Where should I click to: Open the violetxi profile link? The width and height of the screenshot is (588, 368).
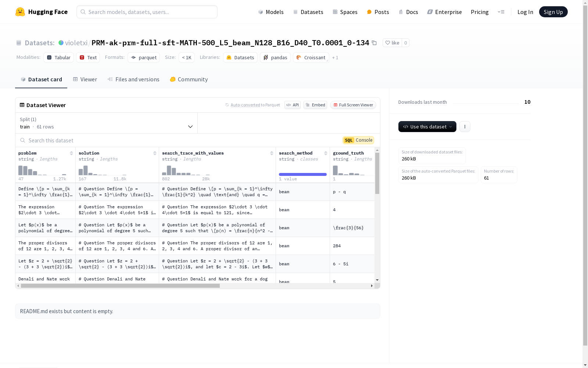click(76, 43)
